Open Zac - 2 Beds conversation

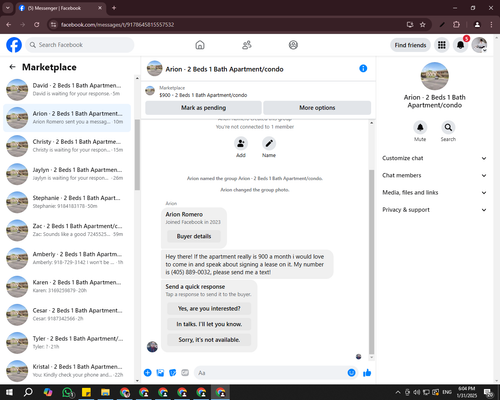pos(67,230)
